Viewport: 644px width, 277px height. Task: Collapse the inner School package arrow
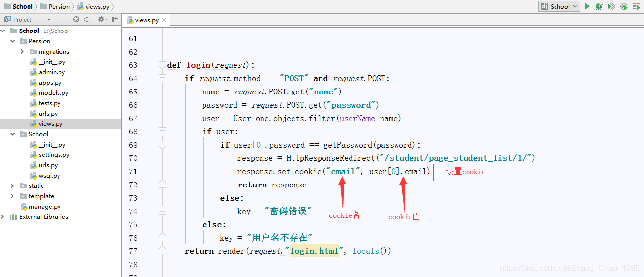coord(13,134)
